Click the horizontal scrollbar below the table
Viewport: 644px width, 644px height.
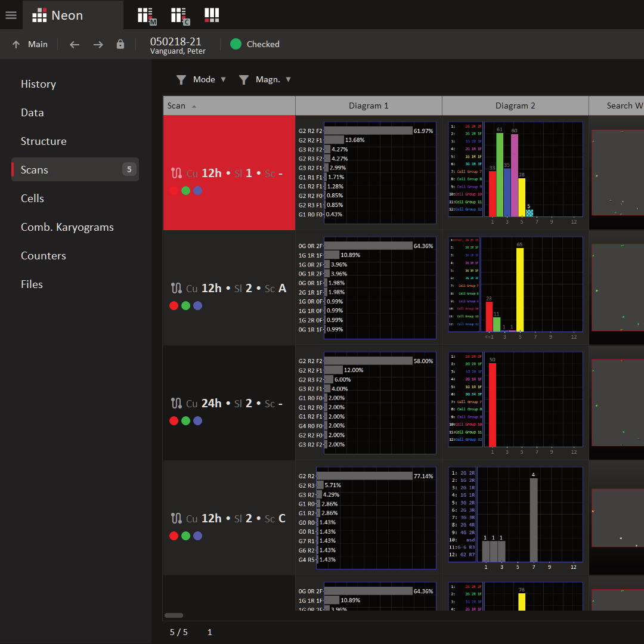pos(174,615)
